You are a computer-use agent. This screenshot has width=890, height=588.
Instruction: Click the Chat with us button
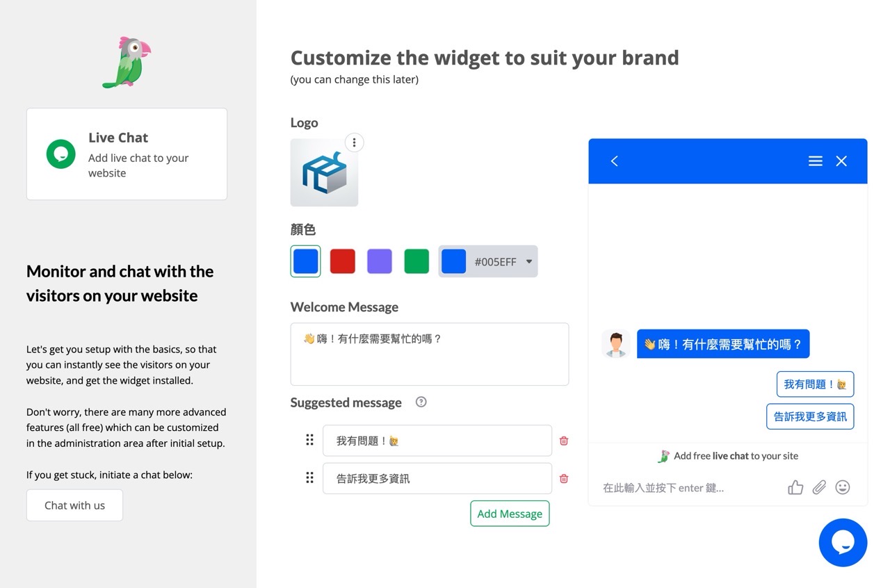point(74,505)
